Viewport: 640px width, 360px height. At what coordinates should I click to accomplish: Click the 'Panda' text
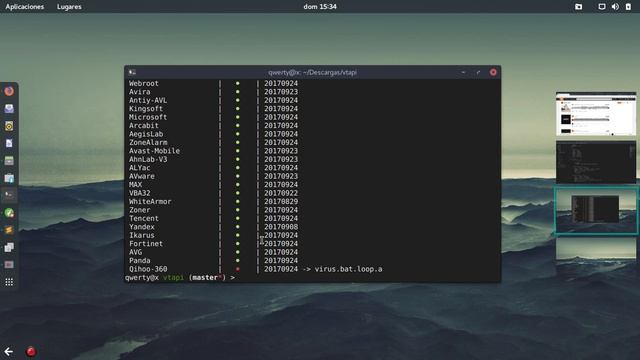tap(140, 260)
